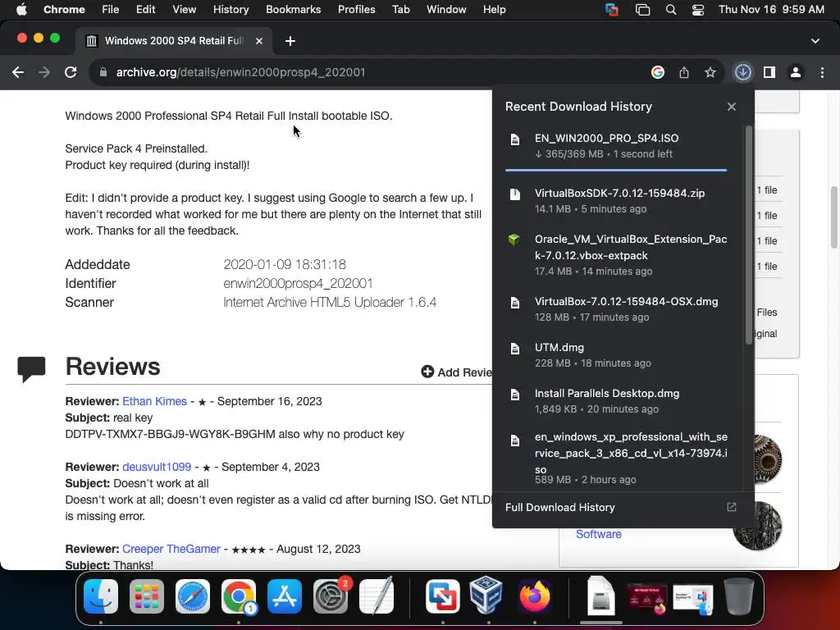Open Spotlight search in the menu bar
The height and width of the screenshot is (630, 840).
(671, 10)
